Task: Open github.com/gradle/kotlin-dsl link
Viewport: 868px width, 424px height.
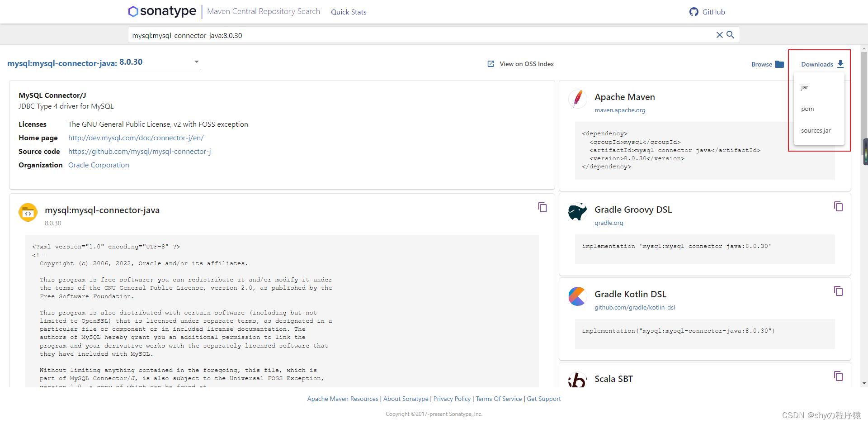Action: click(634, 307)
